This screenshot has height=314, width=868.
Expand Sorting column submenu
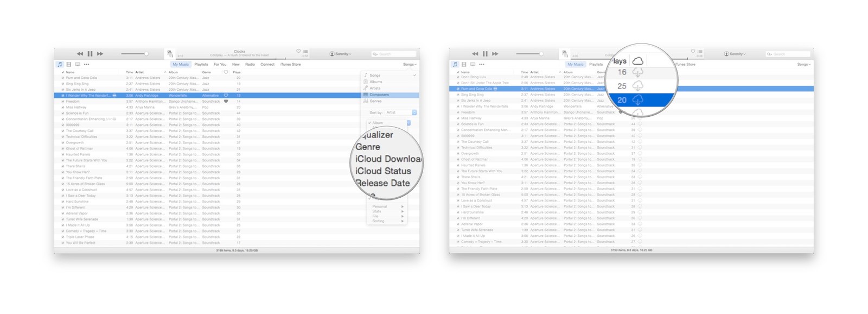pos(387,221)
